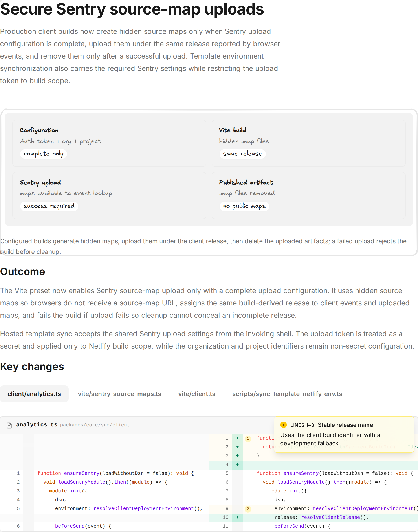Click the 'LINES 1–3' annotation label

(302, 425)
